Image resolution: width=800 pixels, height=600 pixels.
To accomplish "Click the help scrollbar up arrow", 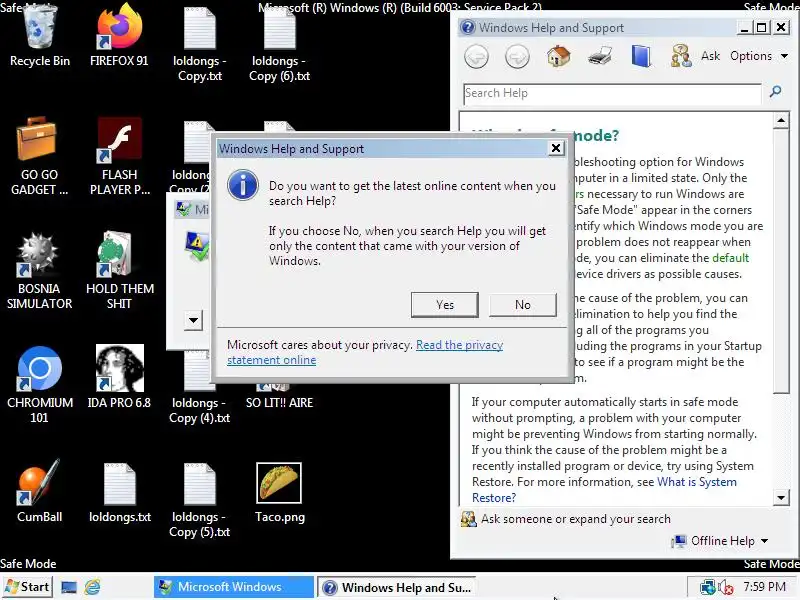I will (x=781, y=120).
